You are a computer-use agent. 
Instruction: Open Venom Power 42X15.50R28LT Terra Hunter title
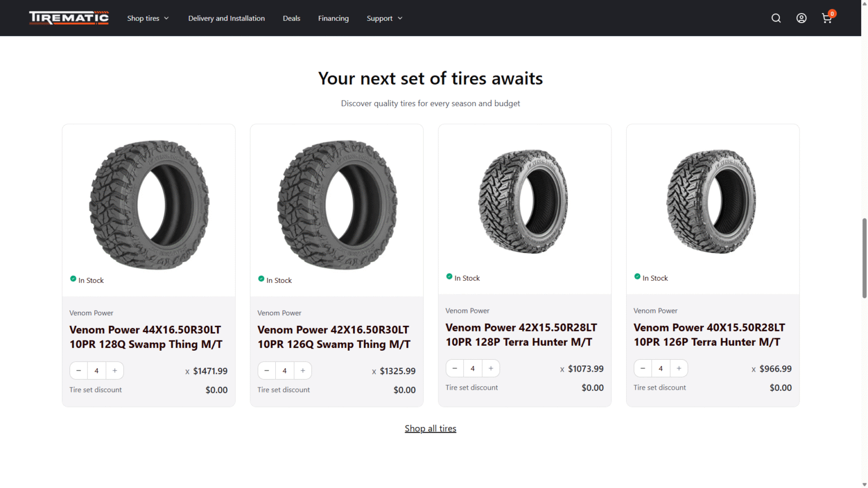[520, 335]
